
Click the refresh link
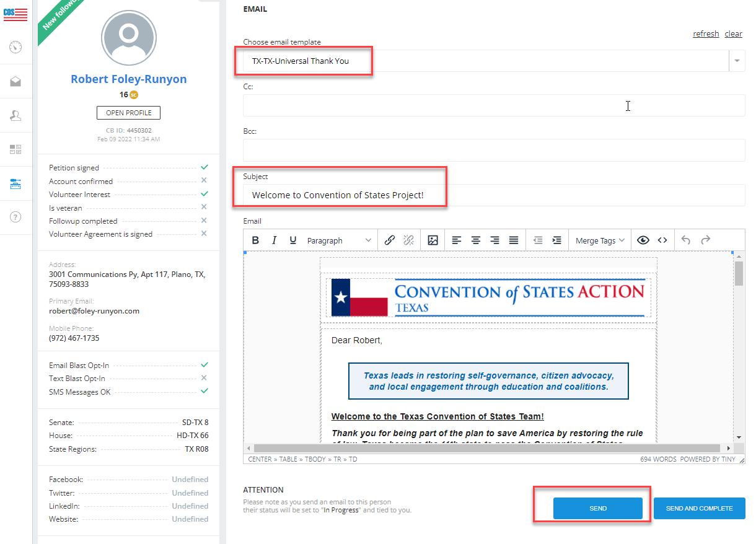[x=706, y=34]
